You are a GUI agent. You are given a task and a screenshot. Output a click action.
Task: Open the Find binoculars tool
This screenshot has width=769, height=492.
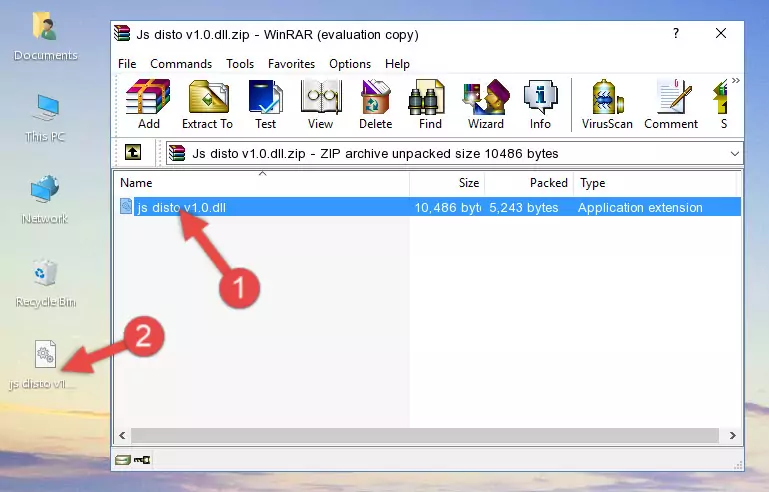[430, 104]
